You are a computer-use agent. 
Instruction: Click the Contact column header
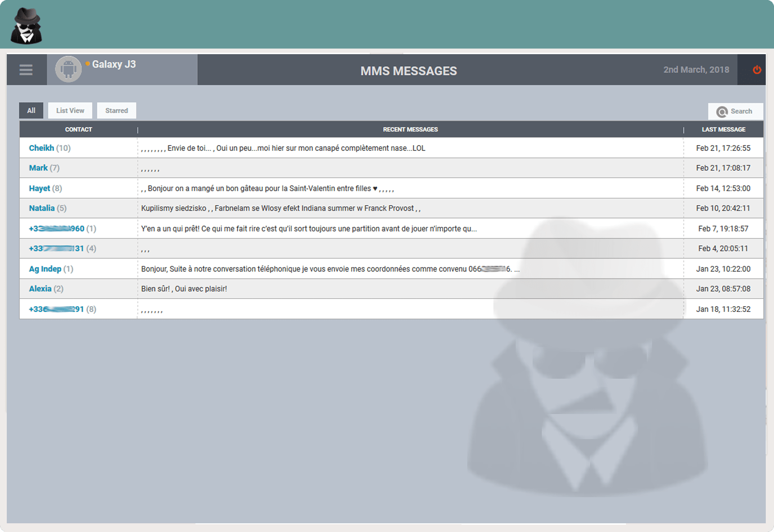tap(78, 130)
